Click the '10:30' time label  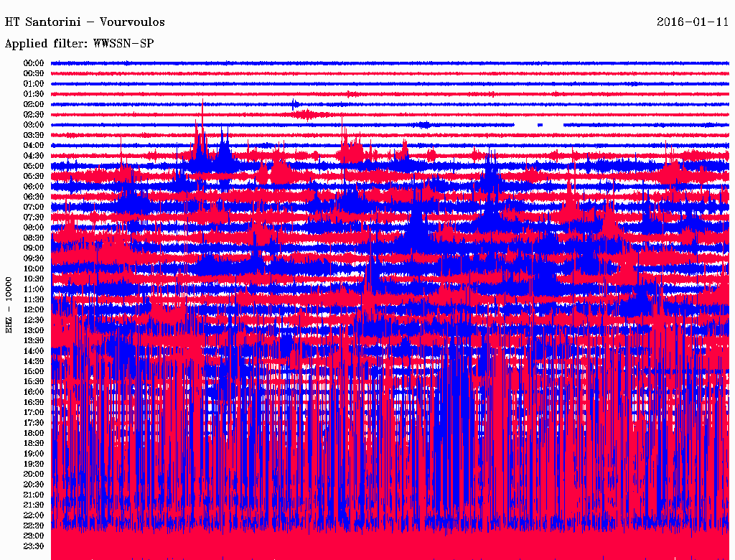point(34,279)
